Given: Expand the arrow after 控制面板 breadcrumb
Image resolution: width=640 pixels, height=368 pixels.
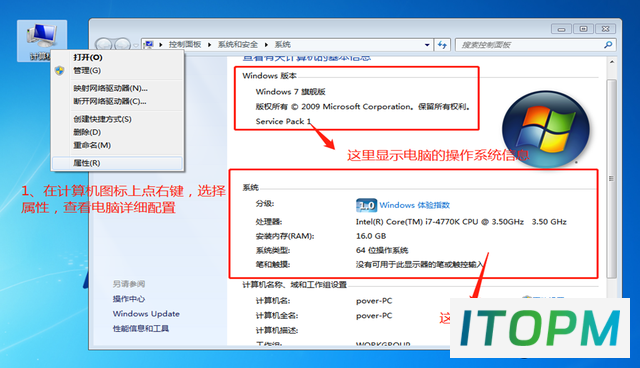Looking at the screenshot, I should (x=209, y=44).
